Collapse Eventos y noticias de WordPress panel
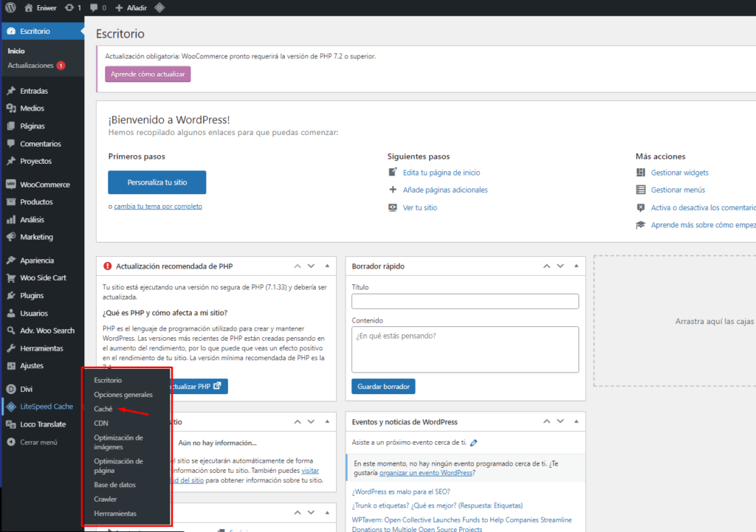The width and height of the screenshot is (756, 532). click(x=576, y=421)
